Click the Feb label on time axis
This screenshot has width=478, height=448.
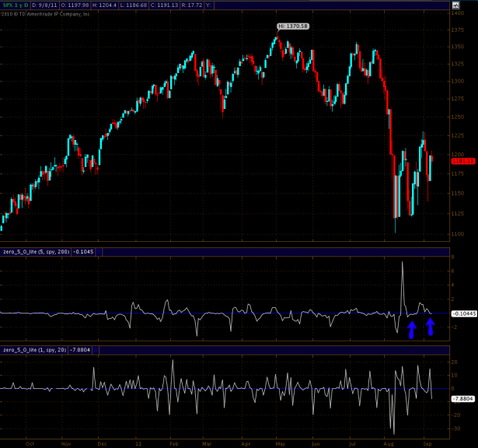174,444
